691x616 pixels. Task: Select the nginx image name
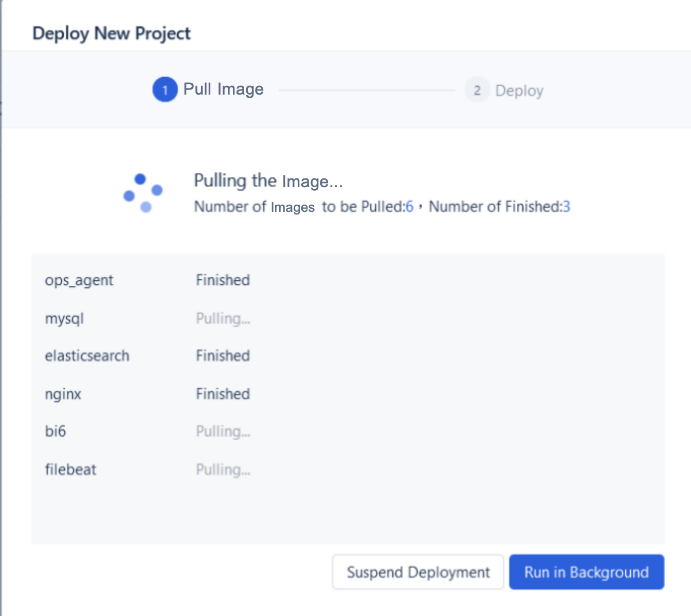pos(63,394)
